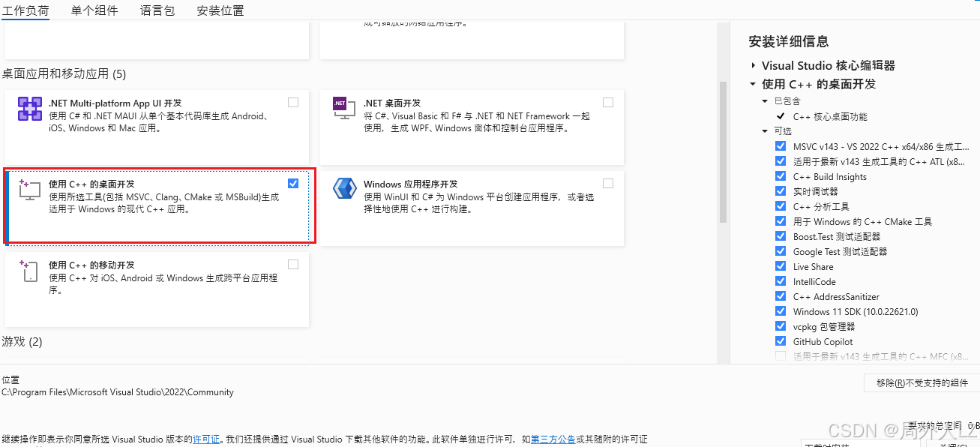Uncheck the C++ CMake 工具 checkbox

pyautogui.click(x=781, y=221)
